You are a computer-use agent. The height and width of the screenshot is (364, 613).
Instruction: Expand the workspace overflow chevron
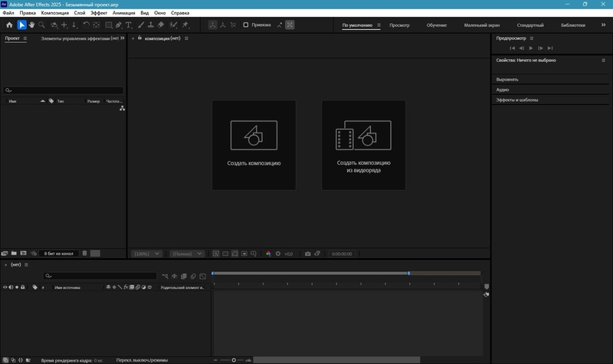(603, 25)
